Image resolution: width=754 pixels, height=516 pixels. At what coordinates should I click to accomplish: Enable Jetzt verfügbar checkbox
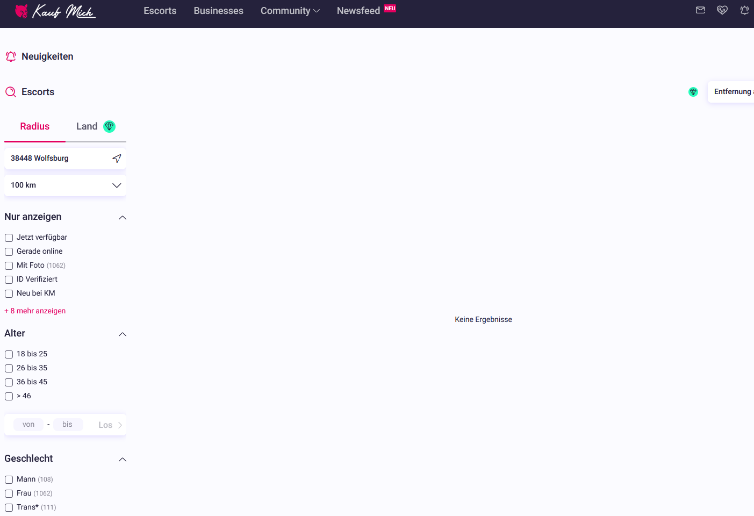click(x=9, y=238)
